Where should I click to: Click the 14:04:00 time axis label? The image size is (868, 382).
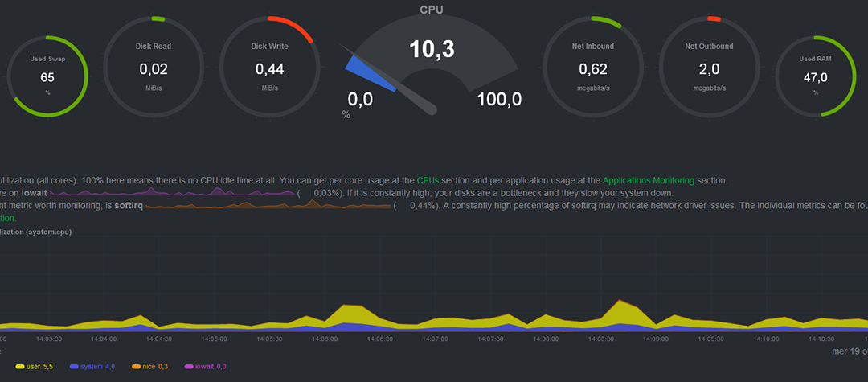[x=104, y=339]
